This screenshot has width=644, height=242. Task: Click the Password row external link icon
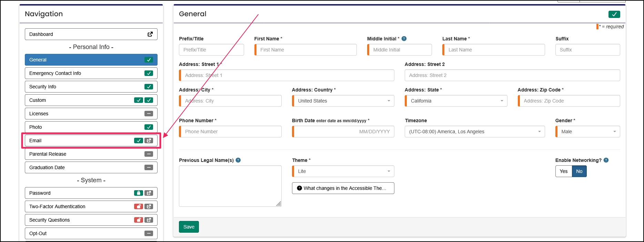point(149,193)
